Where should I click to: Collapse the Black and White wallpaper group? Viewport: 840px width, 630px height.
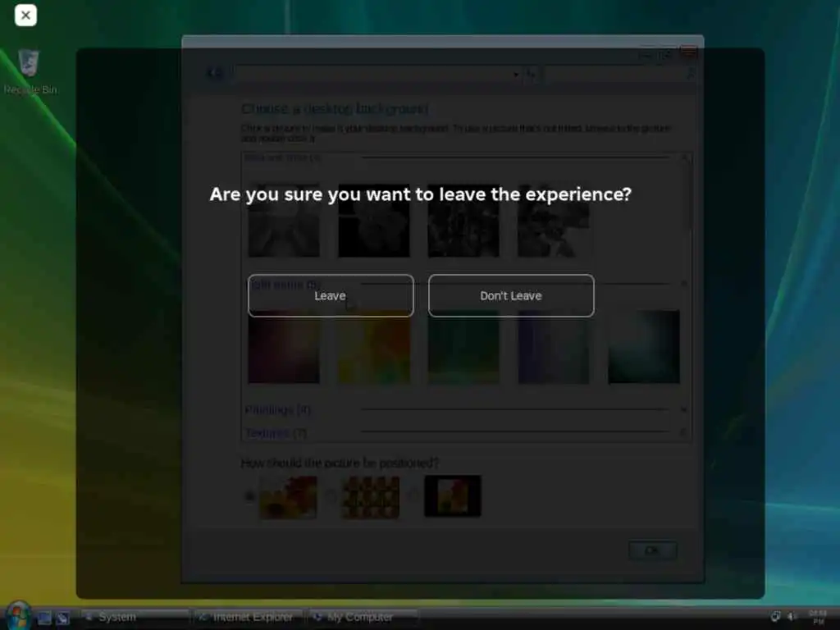coord(684,157)
